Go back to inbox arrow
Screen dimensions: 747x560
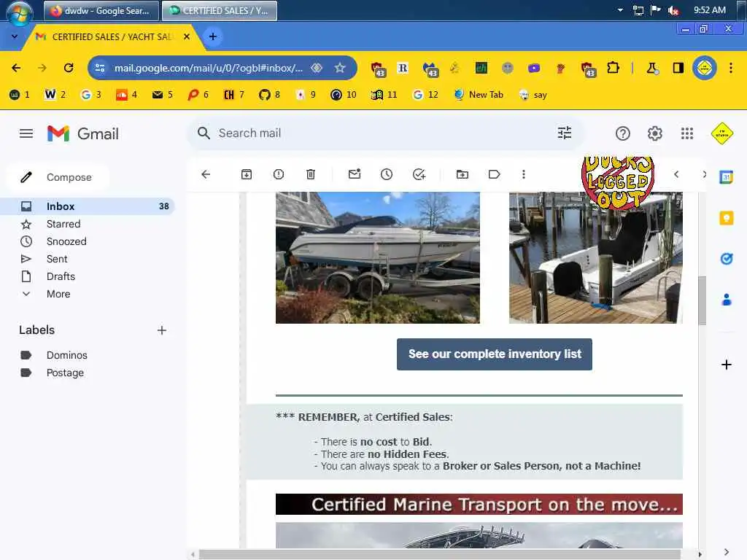click(206, 174)
